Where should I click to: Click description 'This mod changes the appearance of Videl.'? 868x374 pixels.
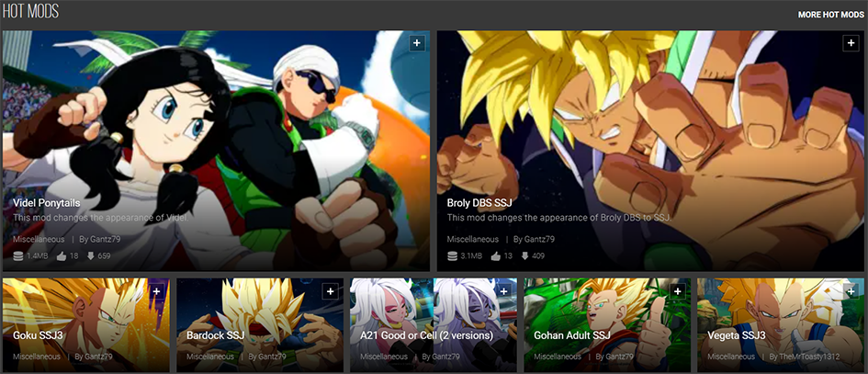[101, 219]
